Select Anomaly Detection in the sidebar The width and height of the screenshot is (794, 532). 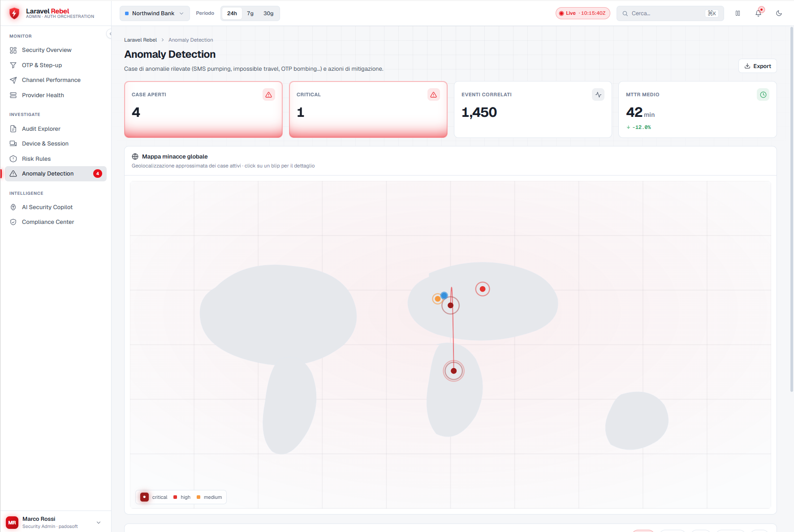click(56, 174)
